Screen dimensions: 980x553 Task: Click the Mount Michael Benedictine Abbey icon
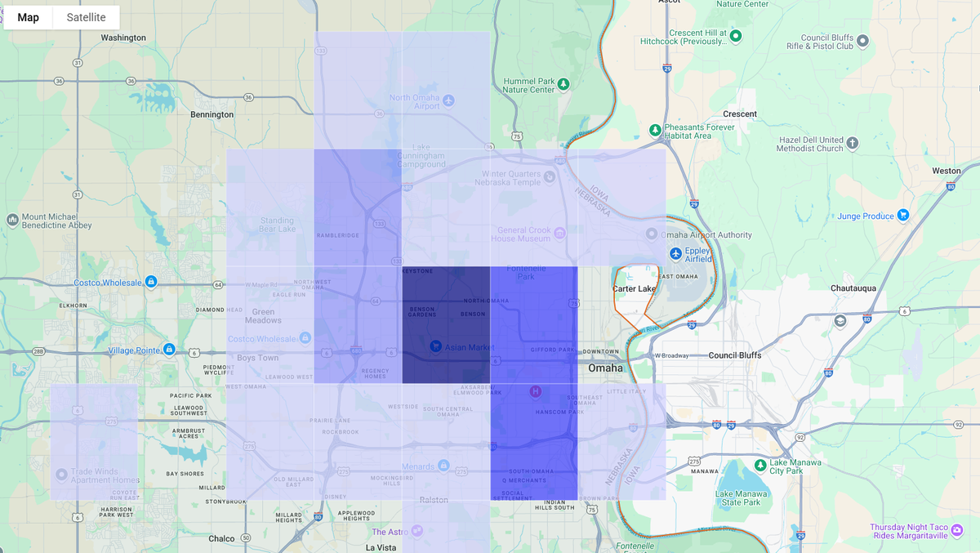pyautogui.click(x=11, y=219)
